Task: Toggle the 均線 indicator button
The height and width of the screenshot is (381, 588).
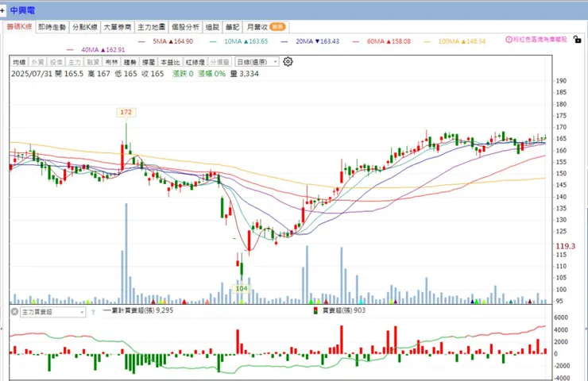Action: pyautogui.click(x=19, y=62)
